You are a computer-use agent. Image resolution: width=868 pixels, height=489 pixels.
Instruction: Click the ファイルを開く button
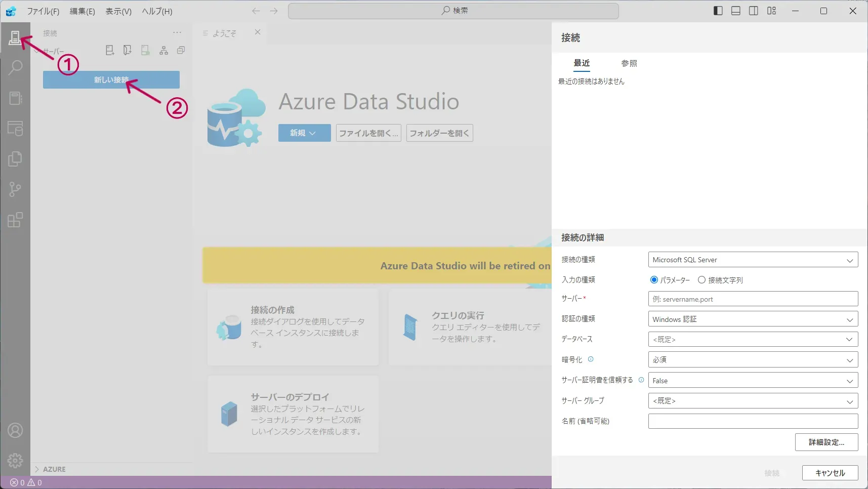(368, 133)
